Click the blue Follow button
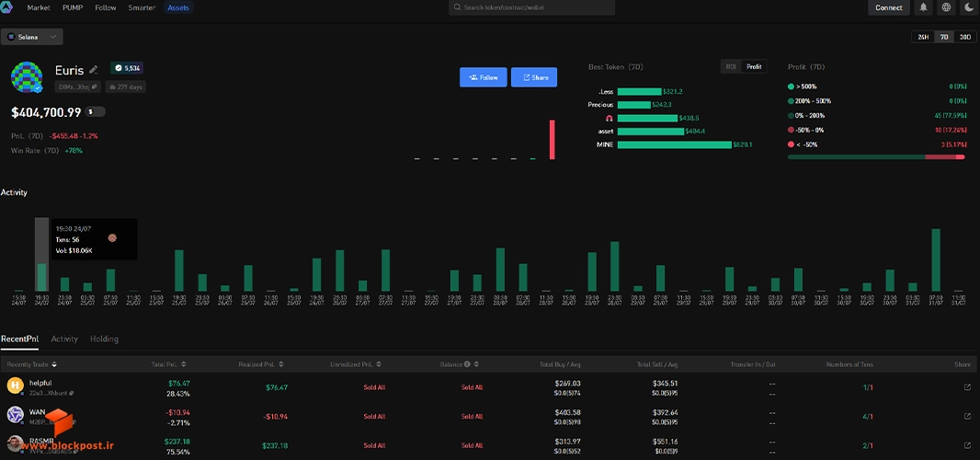 pos(484,77)
